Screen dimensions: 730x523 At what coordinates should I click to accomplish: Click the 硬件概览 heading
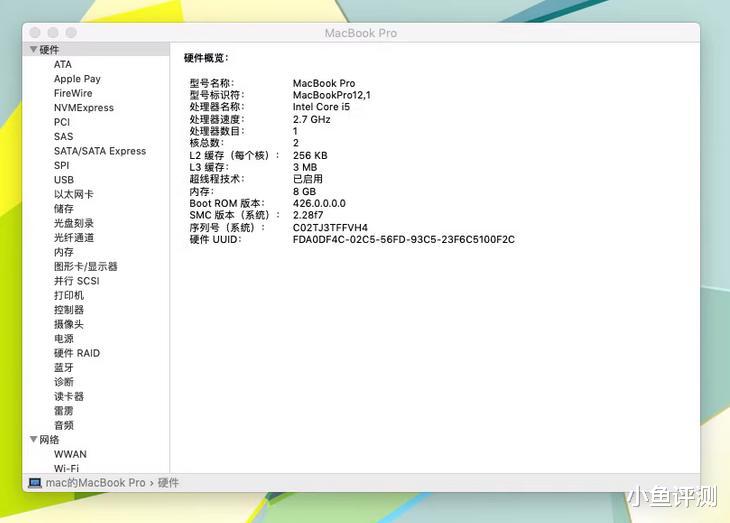pyautogui.click(x=206, y=58)
